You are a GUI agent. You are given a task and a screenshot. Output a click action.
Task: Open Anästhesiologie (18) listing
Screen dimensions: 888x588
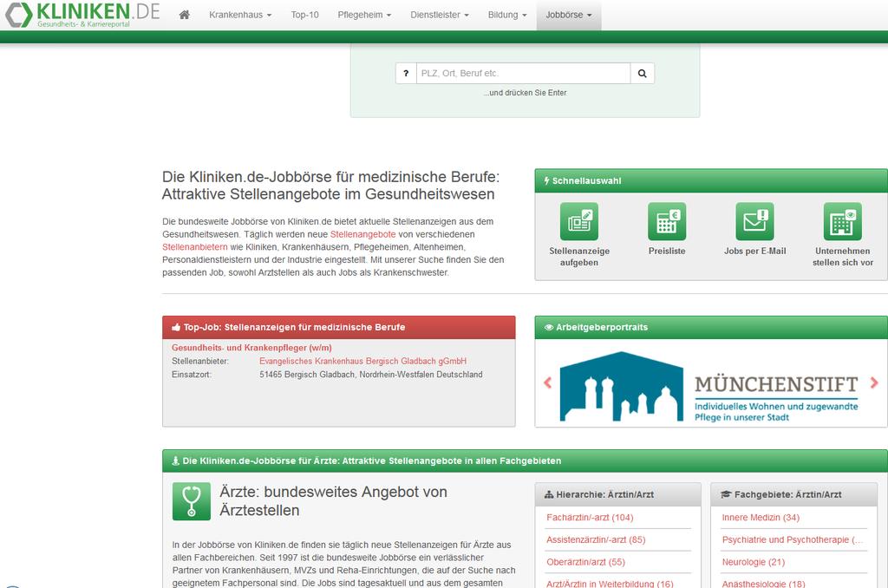coord(763,584)
